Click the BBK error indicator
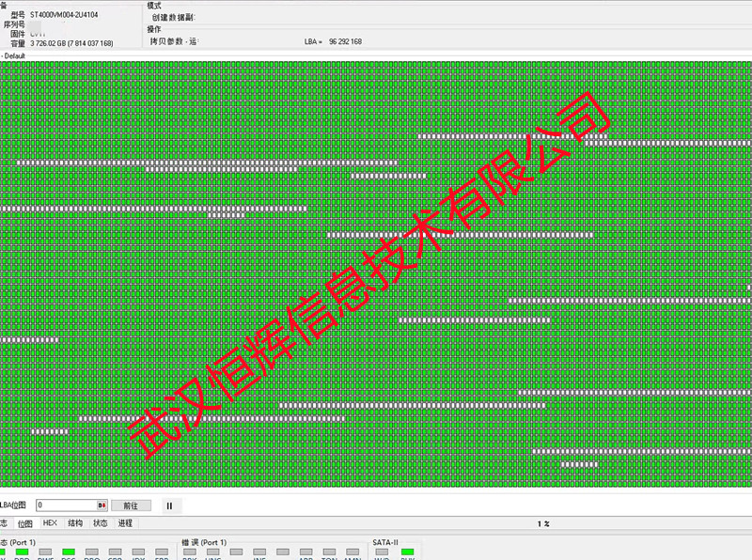 (190, 552)
